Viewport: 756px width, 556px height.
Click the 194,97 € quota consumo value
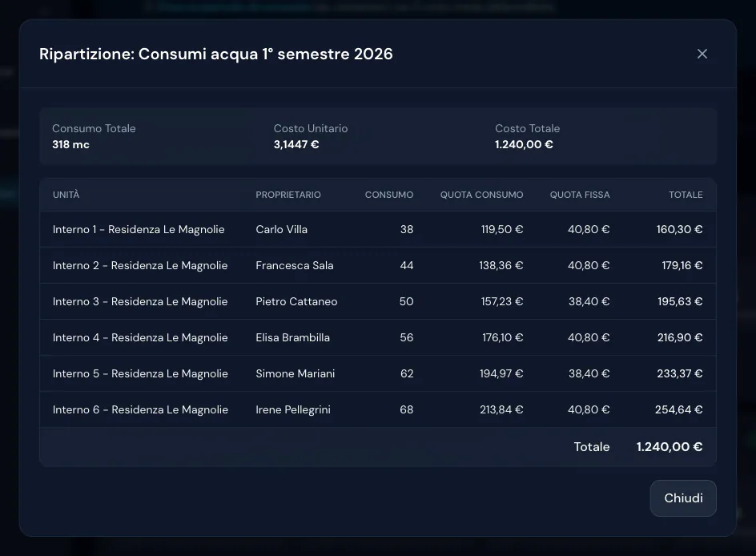501,373
